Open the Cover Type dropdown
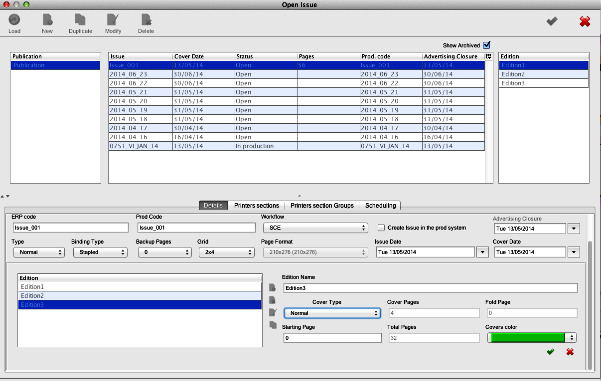Screen dimensions: 601x381 tap(332, 313)
